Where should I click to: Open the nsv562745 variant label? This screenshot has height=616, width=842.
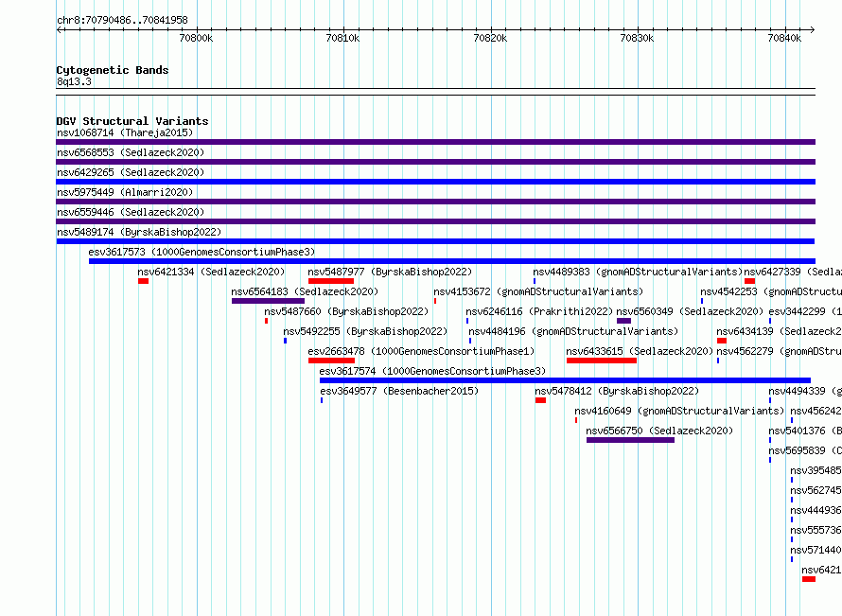(x=816, y=490)
